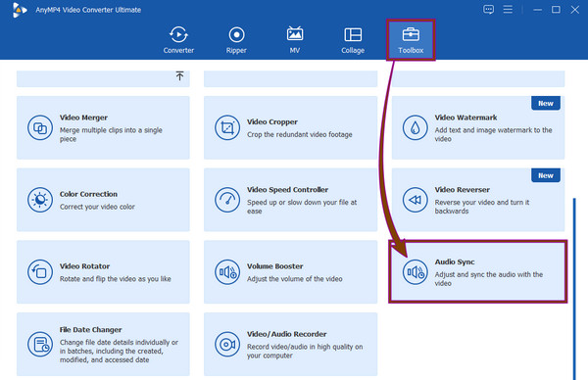
Task: Click the Audio Sync title
Action: point(455,261)
